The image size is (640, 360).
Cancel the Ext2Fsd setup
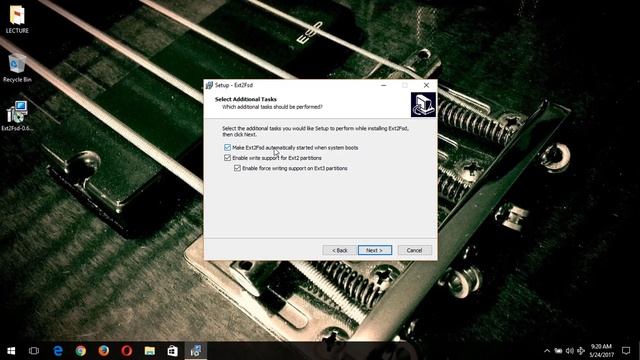(414, 250)
